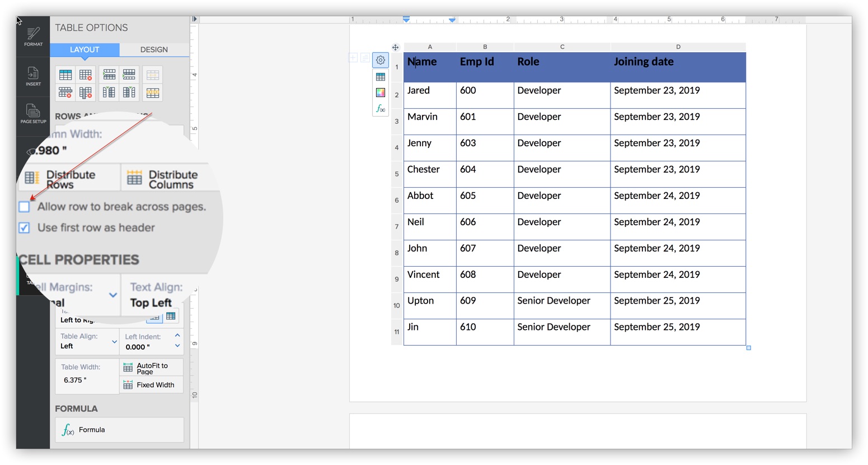Insert a row below

[129, 75]
